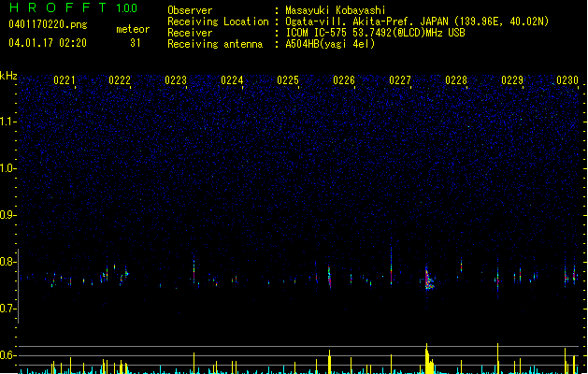
Task: Select the 0221 time marker
Action: coord(65,80)
